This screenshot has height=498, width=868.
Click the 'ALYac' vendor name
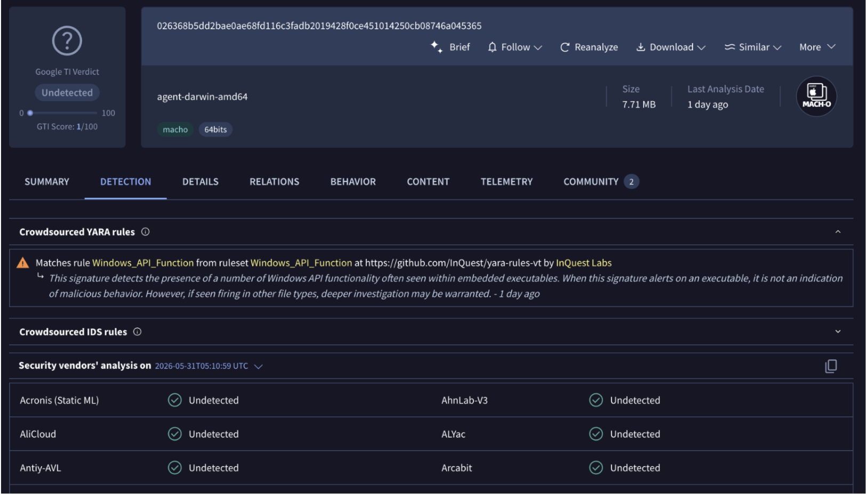click(453, 434)
